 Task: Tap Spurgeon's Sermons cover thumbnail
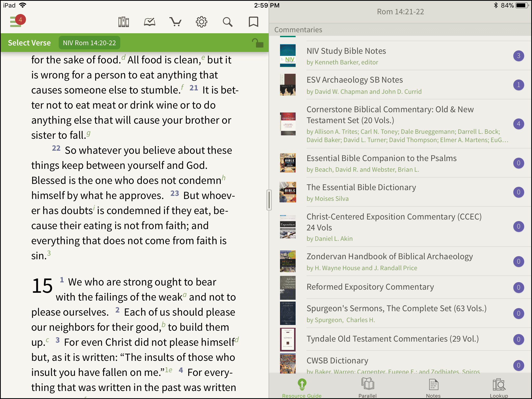[288, 313]
